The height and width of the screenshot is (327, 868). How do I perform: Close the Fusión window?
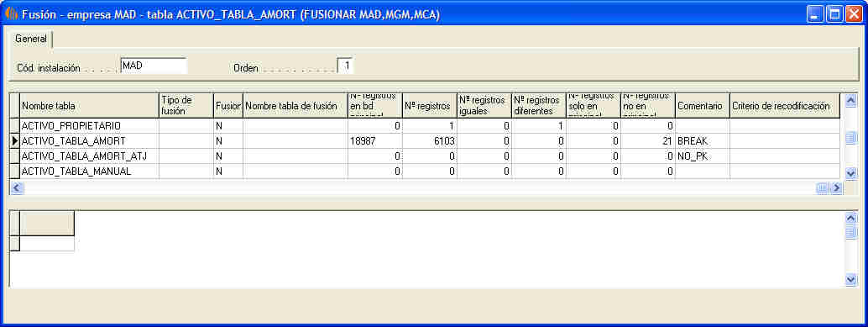tap(854, 13)
